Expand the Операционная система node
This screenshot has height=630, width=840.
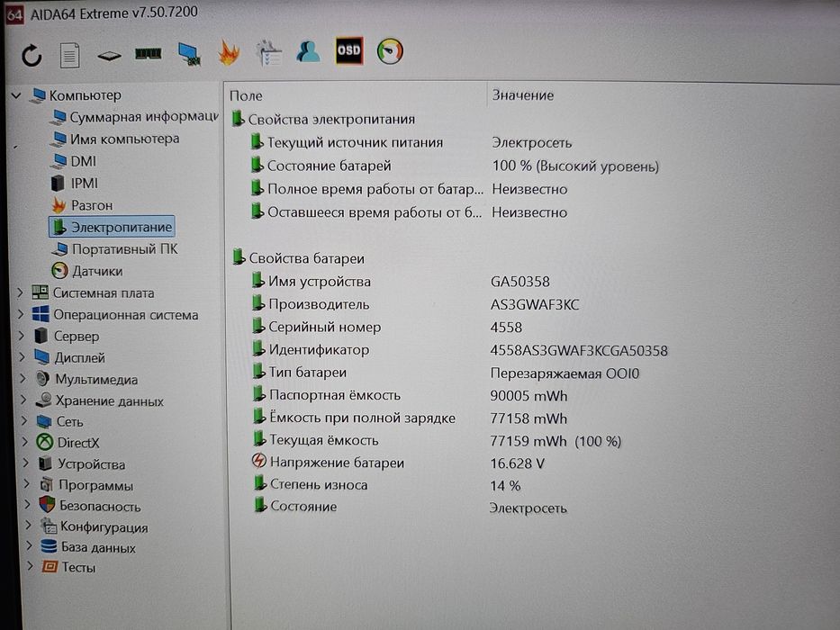(x=21, y=314)
